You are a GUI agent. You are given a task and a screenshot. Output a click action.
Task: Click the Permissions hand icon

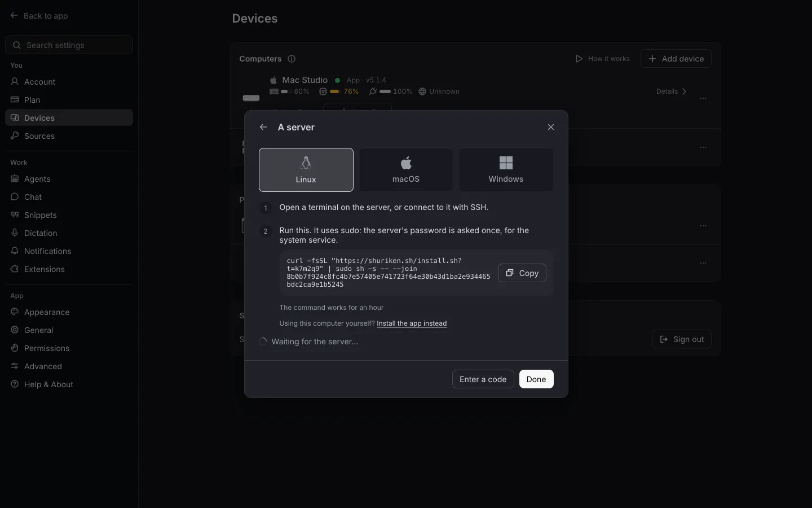[x=15, y=348]
